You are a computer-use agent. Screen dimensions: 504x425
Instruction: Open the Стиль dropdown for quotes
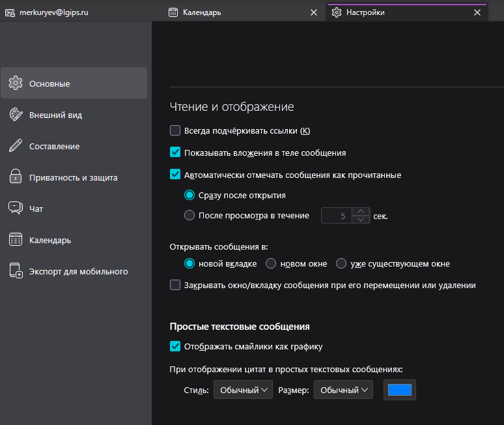[243, 390]
